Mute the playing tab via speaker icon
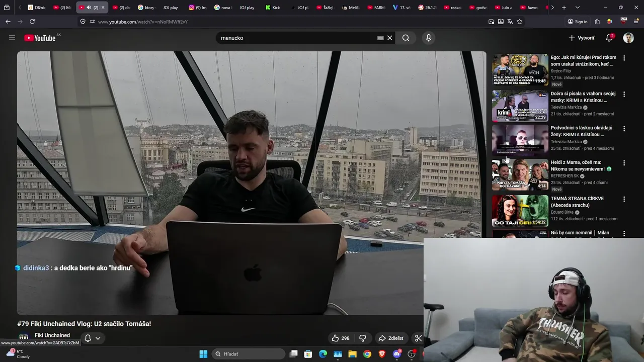The image size is (644, 362). pos(89,8)
